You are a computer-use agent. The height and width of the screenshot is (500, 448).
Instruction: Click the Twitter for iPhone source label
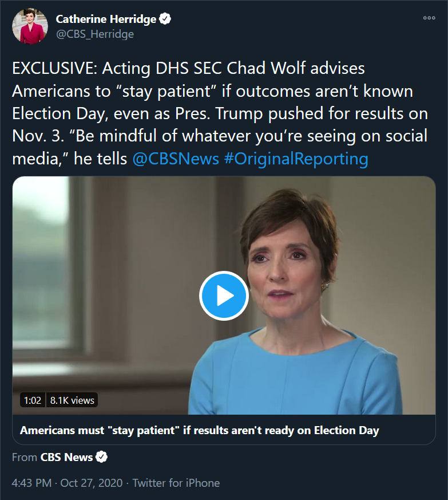pyautogui.click(x=176, y=483)
